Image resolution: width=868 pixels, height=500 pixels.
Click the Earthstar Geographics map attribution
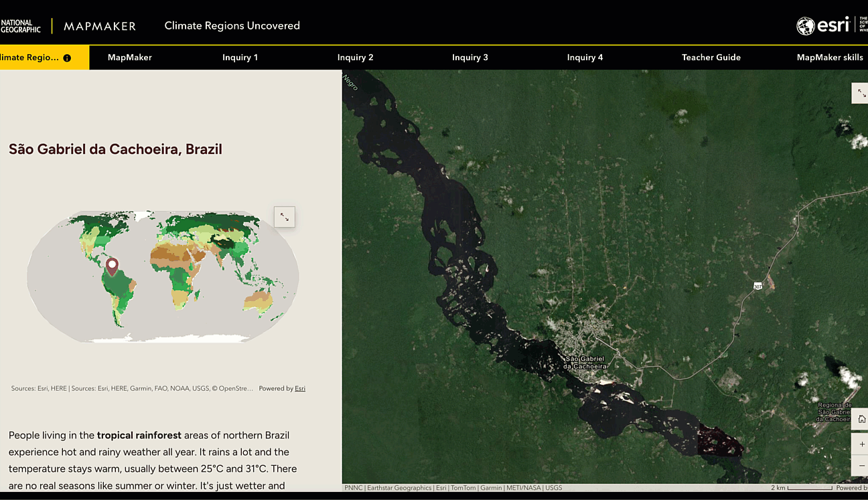[x=400, y=488]
